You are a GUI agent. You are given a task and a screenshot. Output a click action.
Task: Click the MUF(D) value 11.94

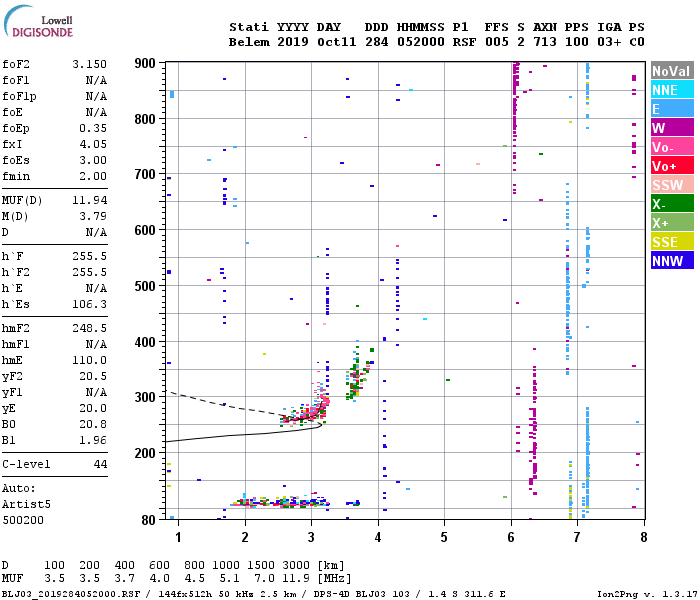pos(90,200)
